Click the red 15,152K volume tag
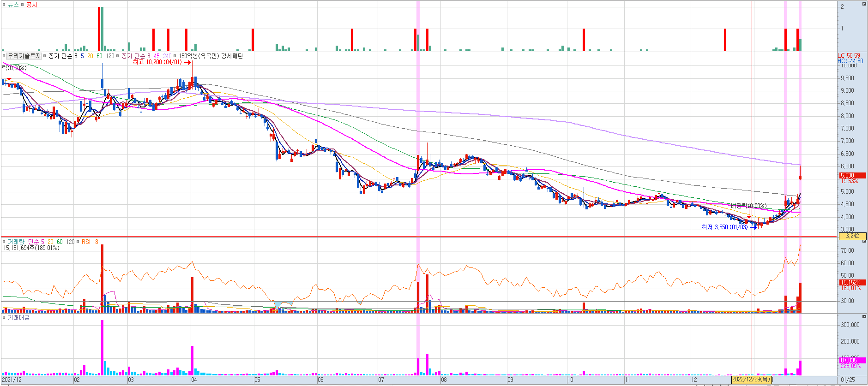The width and height of the screenshot is (868, 386). coord(852,282)
